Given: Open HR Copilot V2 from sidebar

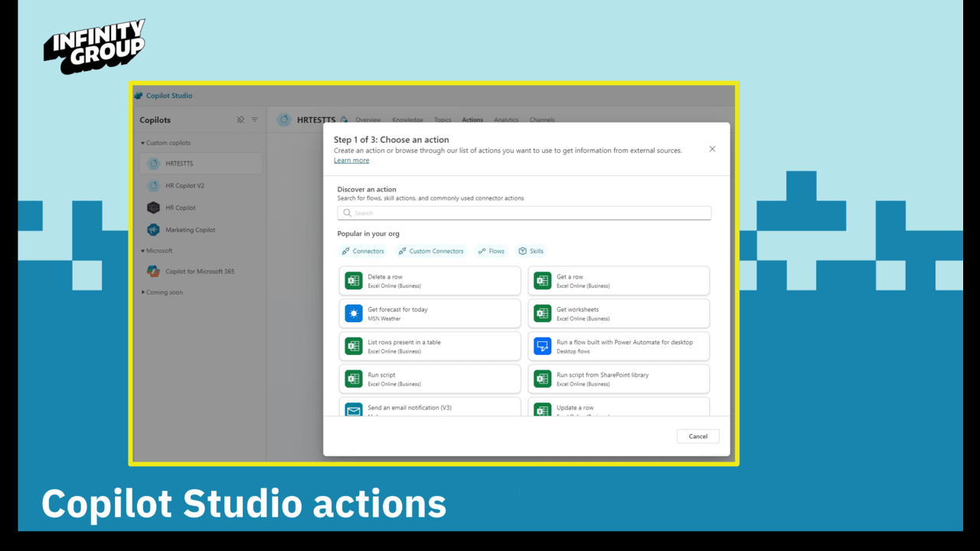Looking at the screenshot, I should point(201,185).
